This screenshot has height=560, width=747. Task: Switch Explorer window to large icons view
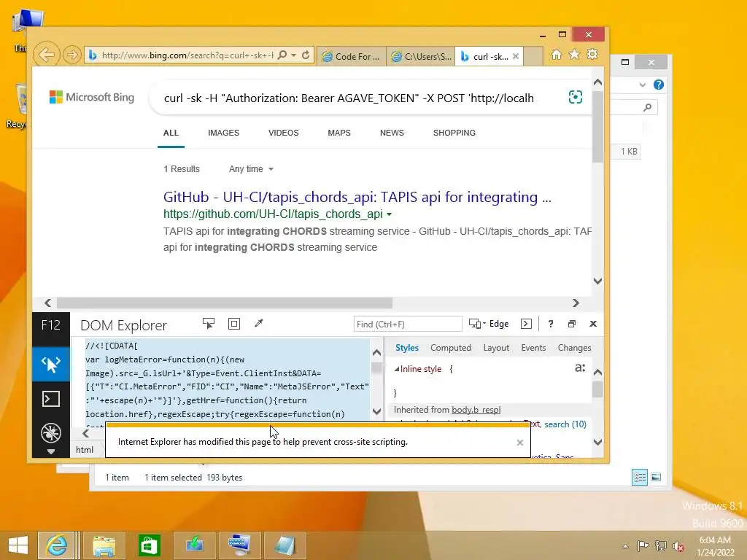coord(656,477)
